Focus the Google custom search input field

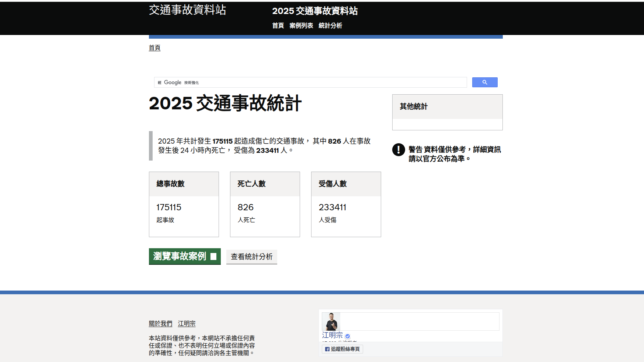click(332, 82)
